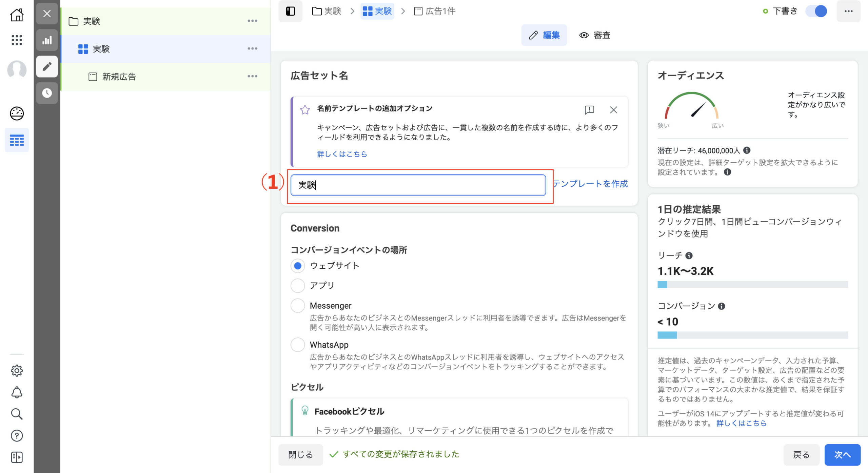Click テンプレートを作成 link
Screen dimensions: 868x473
590,184
